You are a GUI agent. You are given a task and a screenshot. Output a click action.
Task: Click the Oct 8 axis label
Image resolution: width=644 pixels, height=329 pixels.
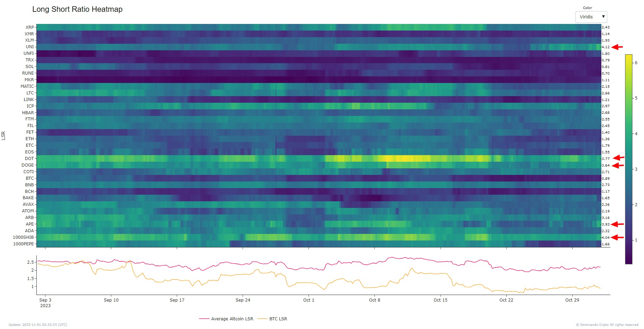tap(375, 300)
